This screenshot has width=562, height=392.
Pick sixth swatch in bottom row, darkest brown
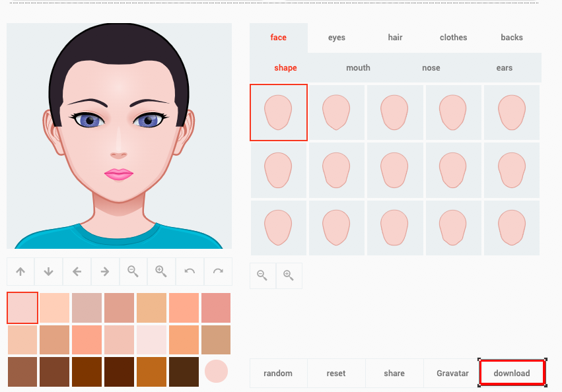[x=184, y=372]
